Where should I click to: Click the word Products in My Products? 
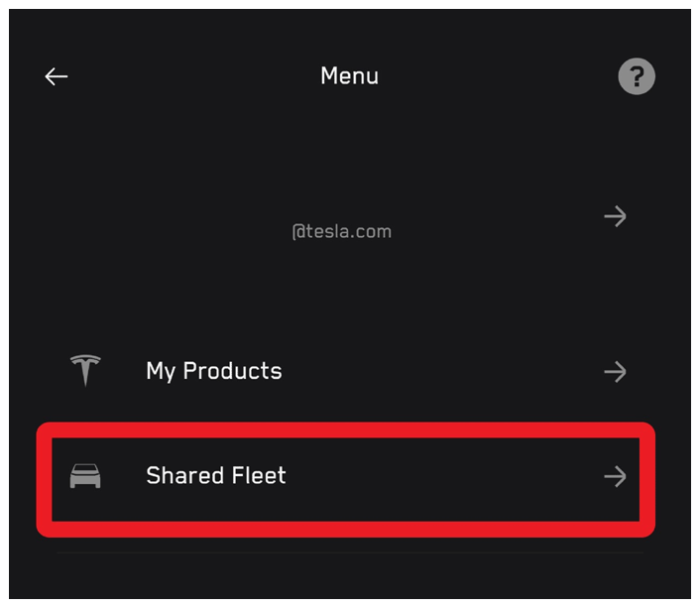(232, 371)
